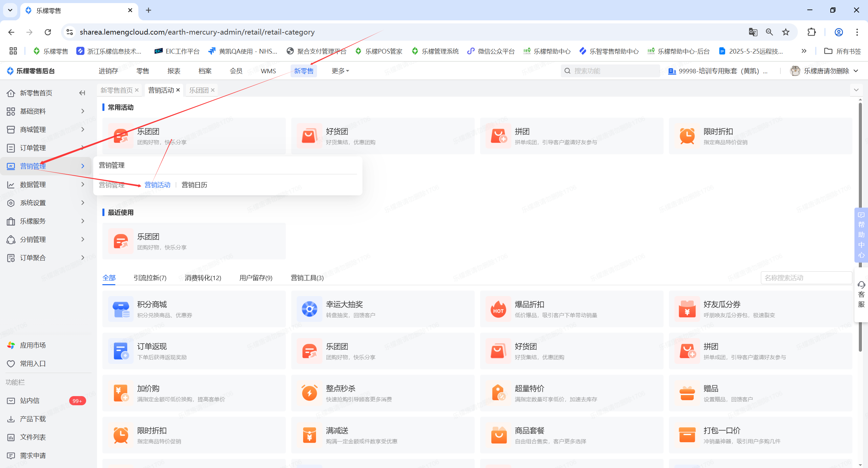Click the 产品下载 download icon
The image size is (868, 468).
(11, 419)
